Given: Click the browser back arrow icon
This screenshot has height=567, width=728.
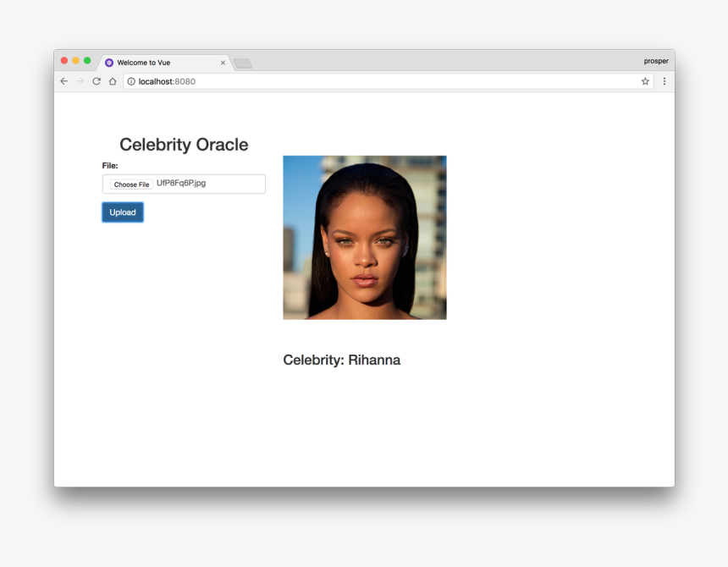Looking at the screenshot, I should [x=64, y=81].
